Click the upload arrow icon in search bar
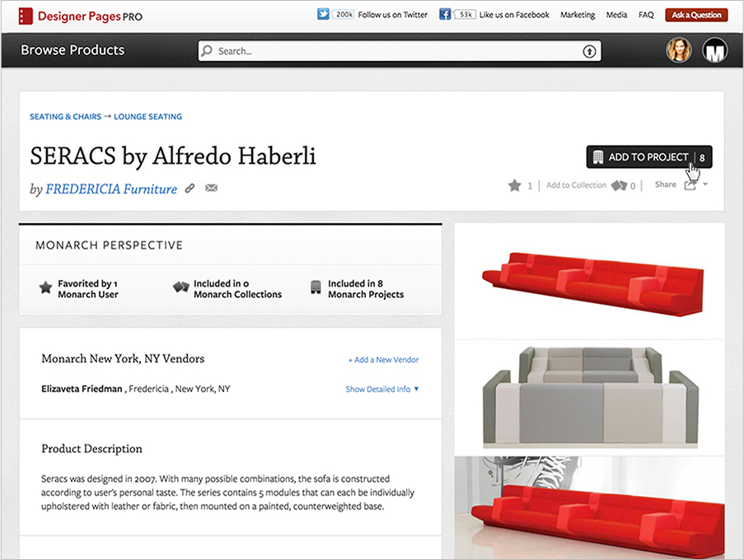744x560 pixels. click(x=589, y=51)
